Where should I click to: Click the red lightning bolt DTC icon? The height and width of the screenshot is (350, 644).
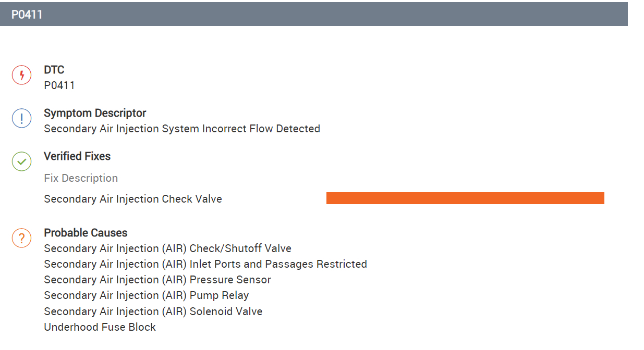pyautogui.click(x=21, y=75)
